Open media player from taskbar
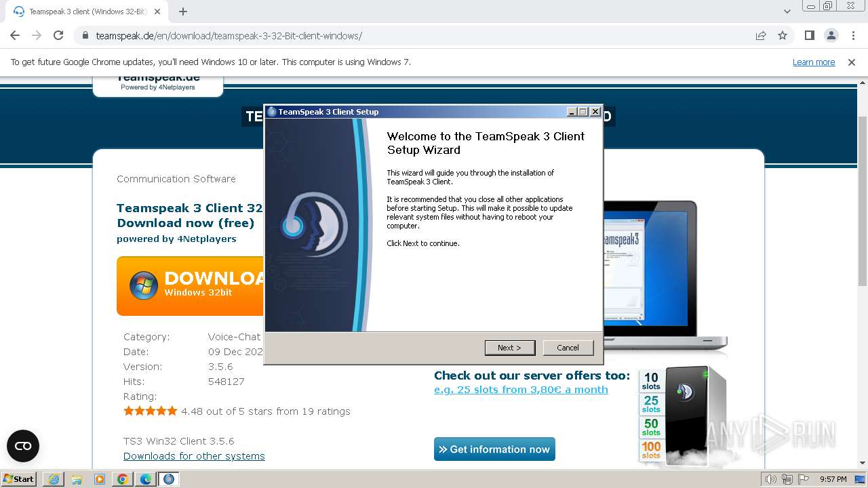Screen dimensions: 868x488 [100, 479]
